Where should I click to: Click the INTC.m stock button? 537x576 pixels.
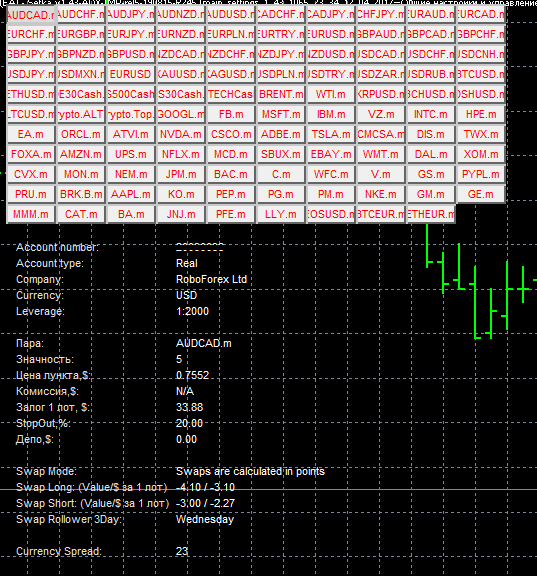click(x=430, y=114)
